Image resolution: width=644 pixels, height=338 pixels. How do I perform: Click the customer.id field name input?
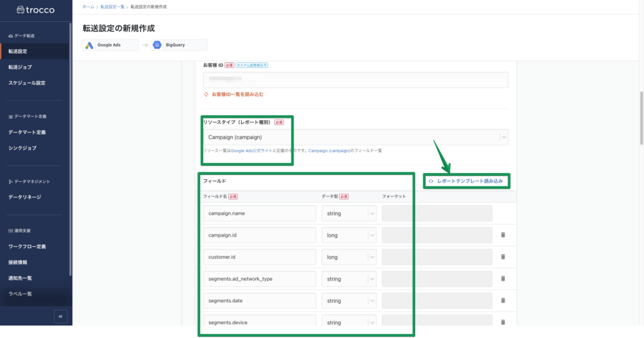coord(260,257)
